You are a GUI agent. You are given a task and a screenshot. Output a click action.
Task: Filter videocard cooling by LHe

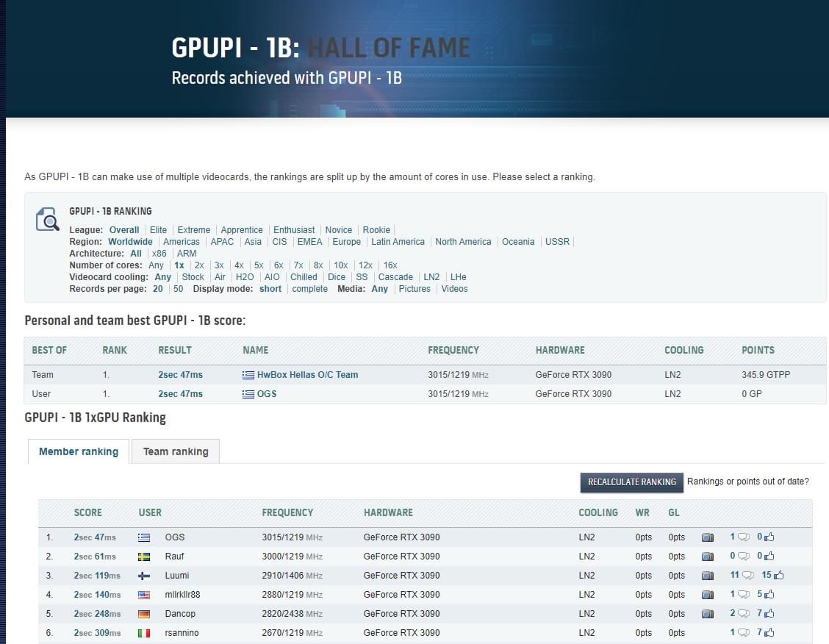[459, 276]
